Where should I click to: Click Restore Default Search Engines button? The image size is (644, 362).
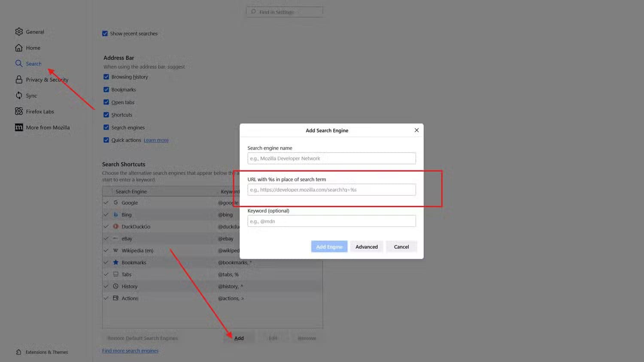[143, 338]
